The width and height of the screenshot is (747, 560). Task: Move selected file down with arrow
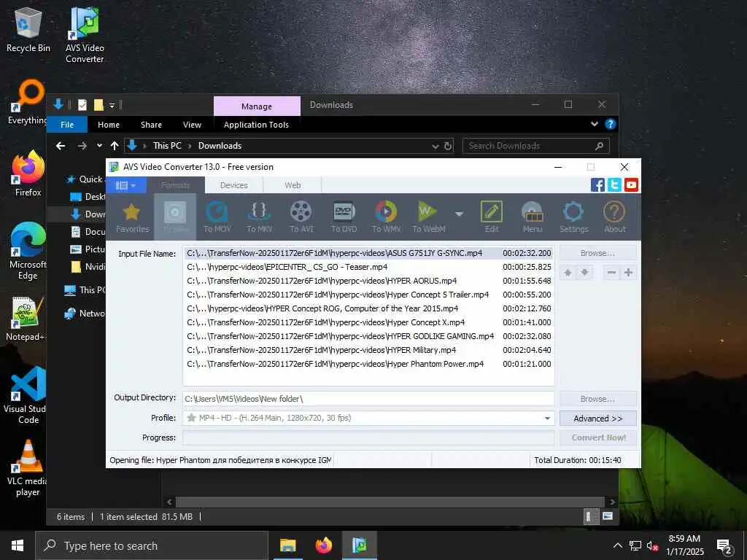(x=584, y=273)
